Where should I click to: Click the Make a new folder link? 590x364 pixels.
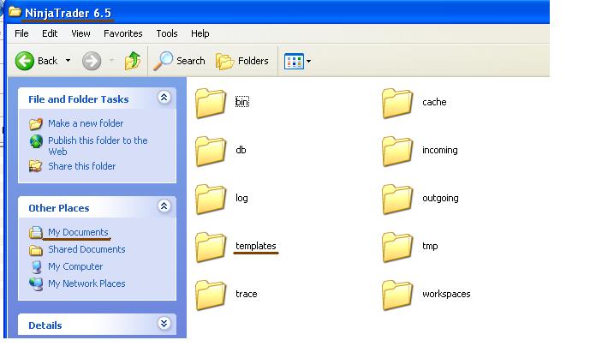[86, 123]
